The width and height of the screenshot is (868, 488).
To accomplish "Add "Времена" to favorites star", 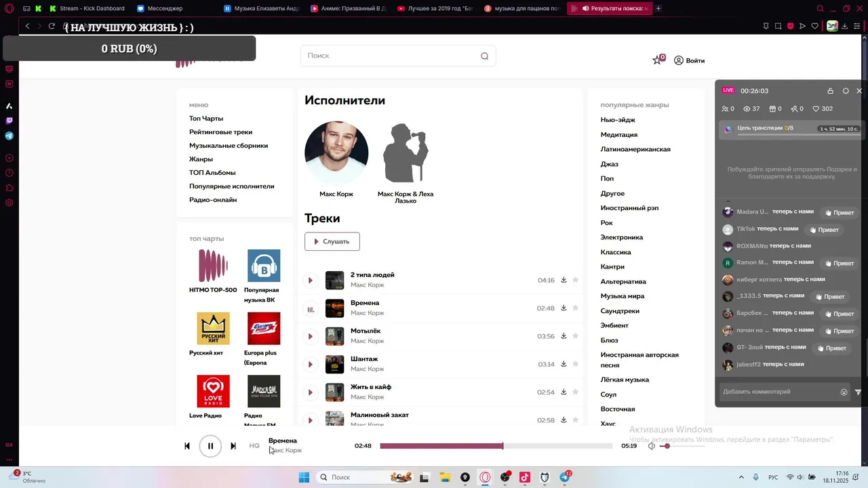I will coord(576,307).
